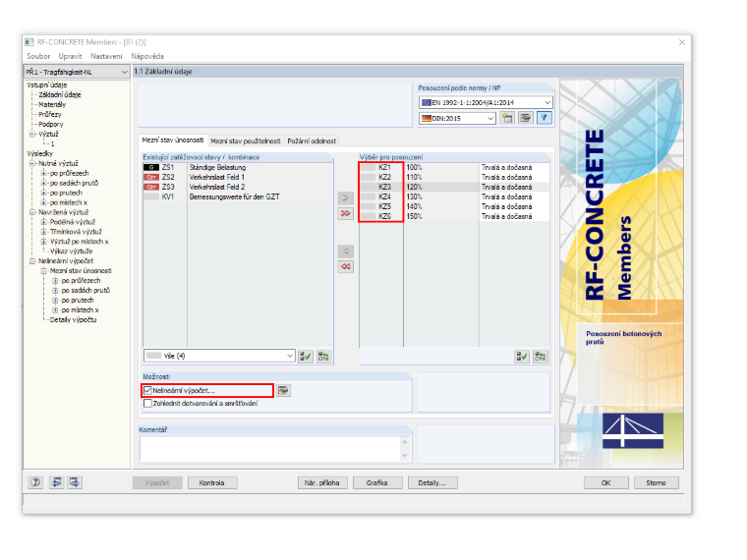This screenshot has height=560, width=747.
Task: Select the KZ6 150% row
Action: (454, 216)
